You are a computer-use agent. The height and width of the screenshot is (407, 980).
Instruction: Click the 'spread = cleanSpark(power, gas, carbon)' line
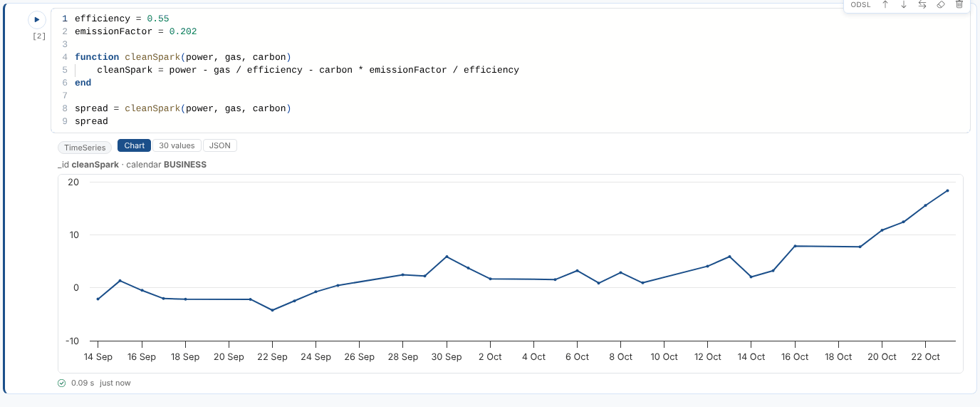click(183, 108)
